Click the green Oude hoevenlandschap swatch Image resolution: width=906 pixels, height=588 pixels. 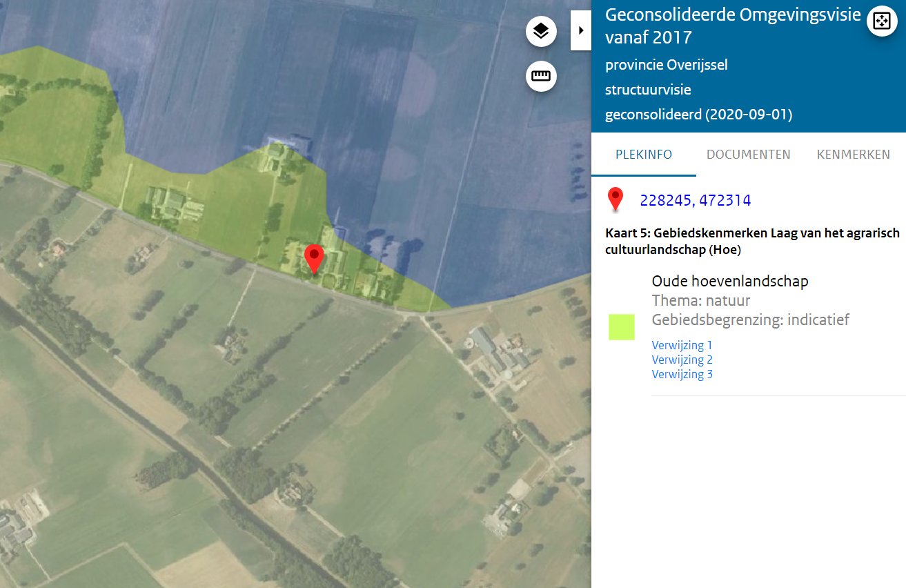[622, 327]
